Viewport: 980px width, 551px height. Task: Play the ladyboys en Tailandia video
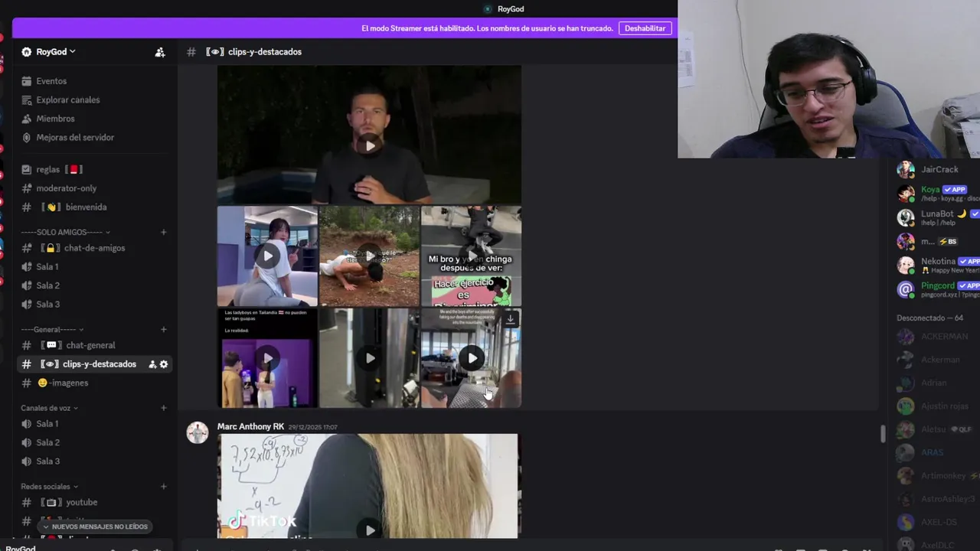[267, 358]
